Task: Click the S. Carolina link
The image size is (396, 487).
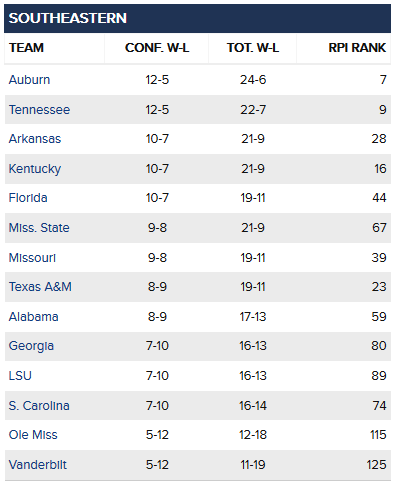Action: [39, 406]
